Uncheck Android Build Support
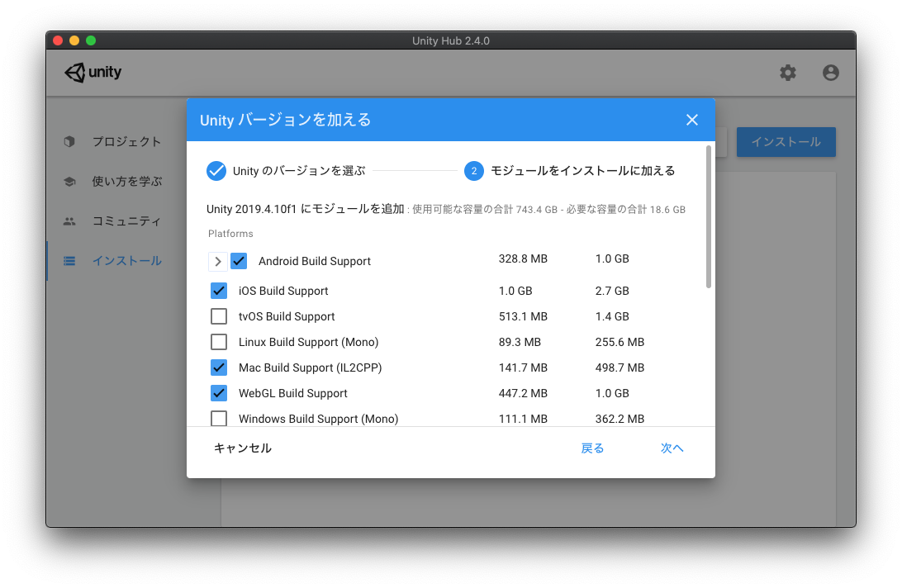 coord(239,261)
